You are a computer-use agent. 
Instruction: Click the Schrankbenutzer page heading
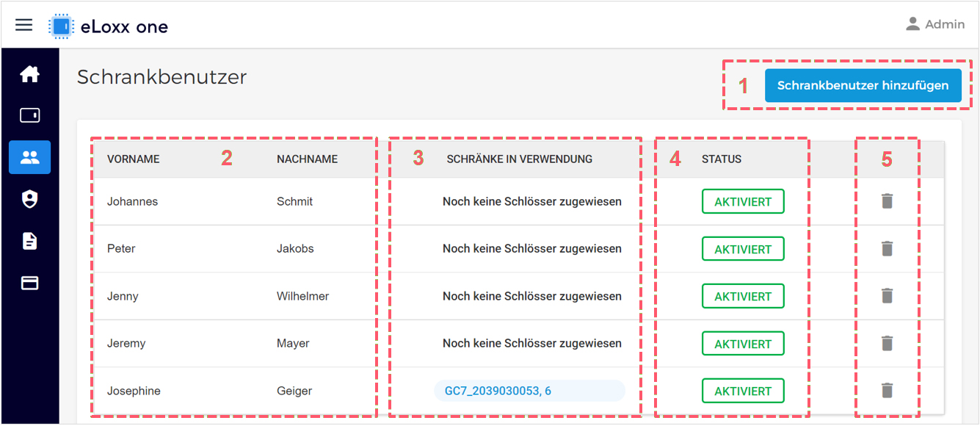click(x=161, y=76)
